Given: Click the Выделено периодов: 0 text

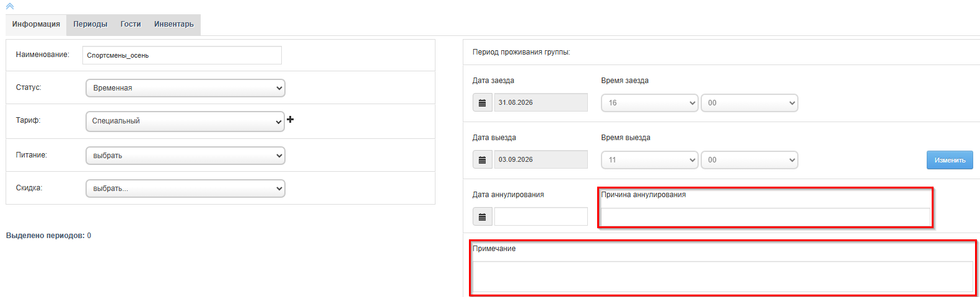Looking at the screenshot, I should coord(48,236).
